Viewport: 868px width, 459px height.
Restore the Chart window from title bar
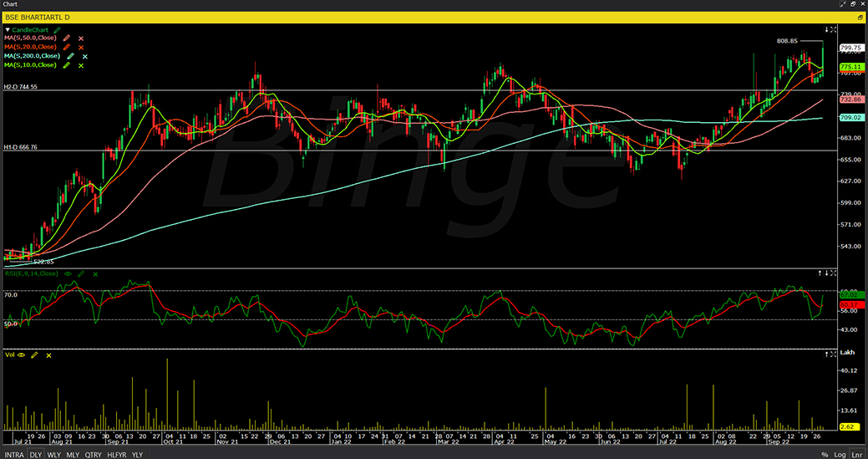(x=853, y=4)
